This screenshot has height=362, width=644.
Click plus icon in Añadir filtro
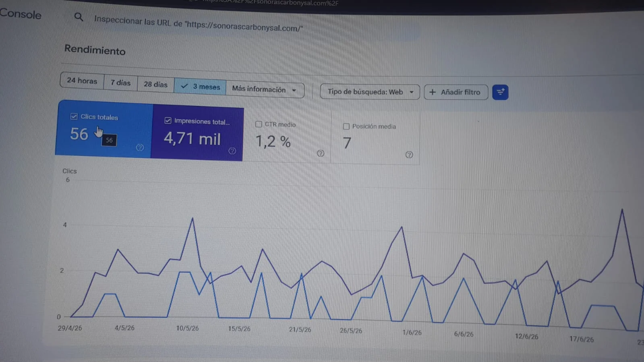(433, 92)
